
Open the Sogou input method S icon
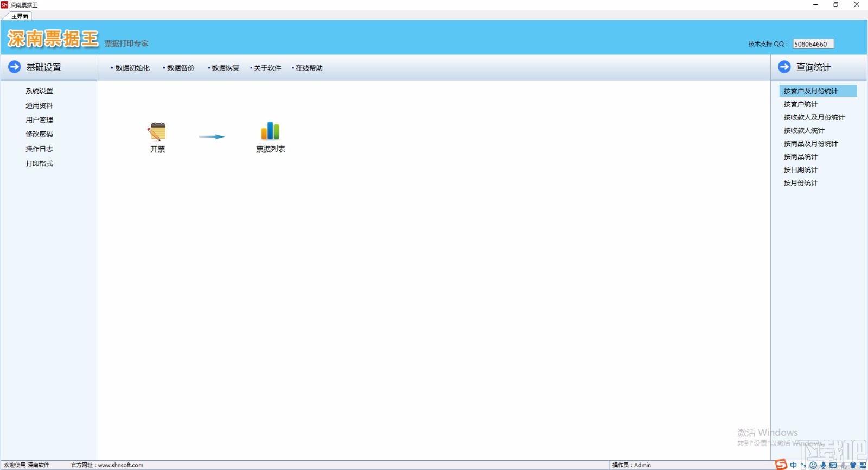pos(781,465)
